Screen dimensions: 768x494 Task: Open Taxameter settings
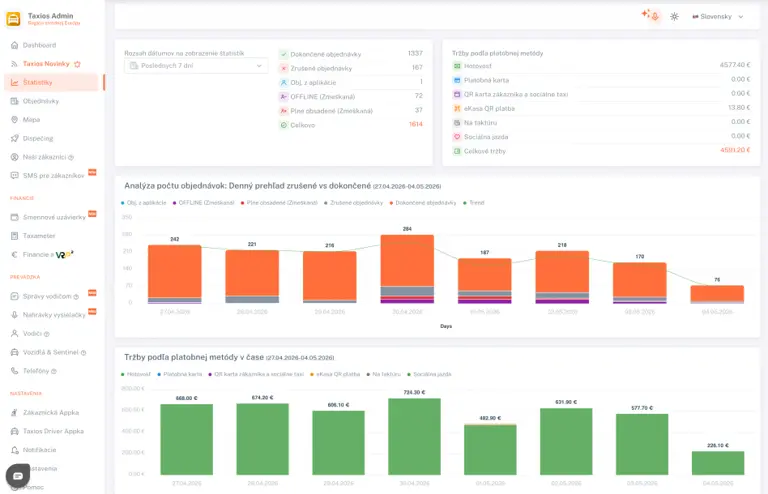(39, 235)
